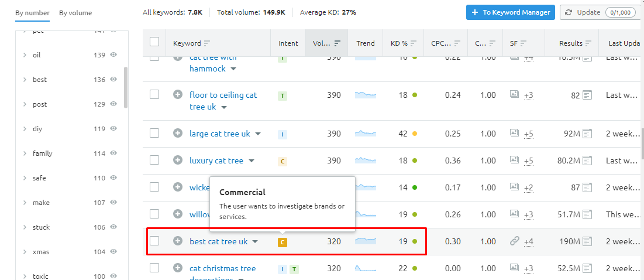This screenshot has height=280, width=644.
Task: Open dropdown arrow next to 'best cat tree uk'
Action: [255, 242]
